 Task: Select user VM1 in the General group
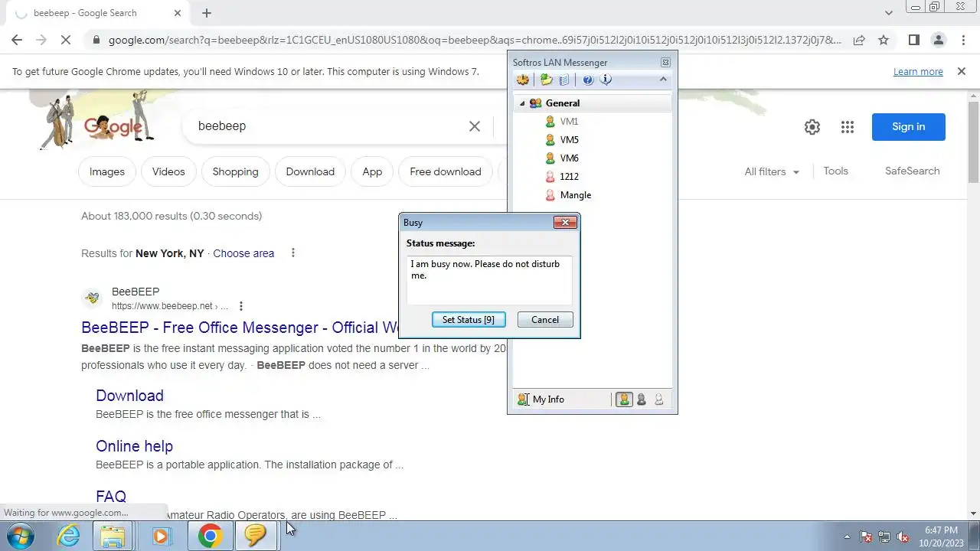(x=569, y=122)
